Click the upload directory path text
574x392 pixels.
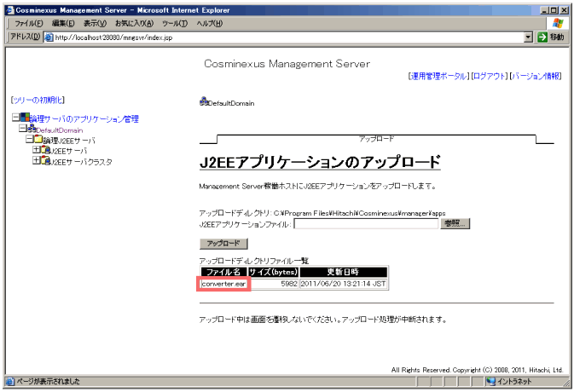tap(359, 213)
